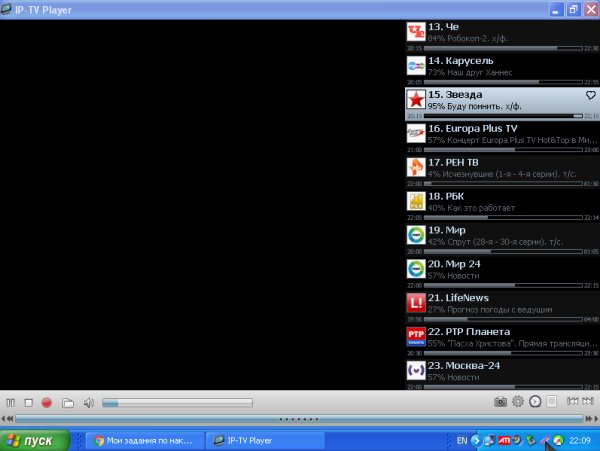Mute sound using the speaker icon

[89, 402]
